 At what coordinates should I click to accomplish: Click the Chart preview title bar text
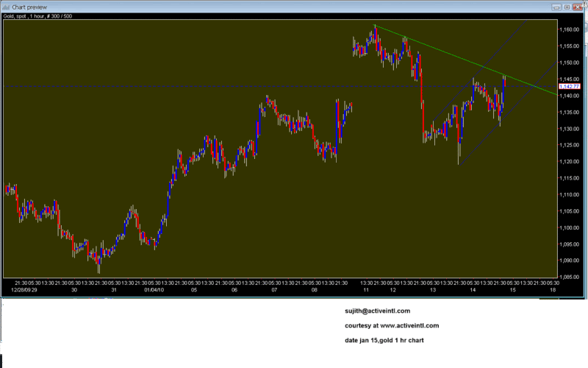click(x=29, y=6)
